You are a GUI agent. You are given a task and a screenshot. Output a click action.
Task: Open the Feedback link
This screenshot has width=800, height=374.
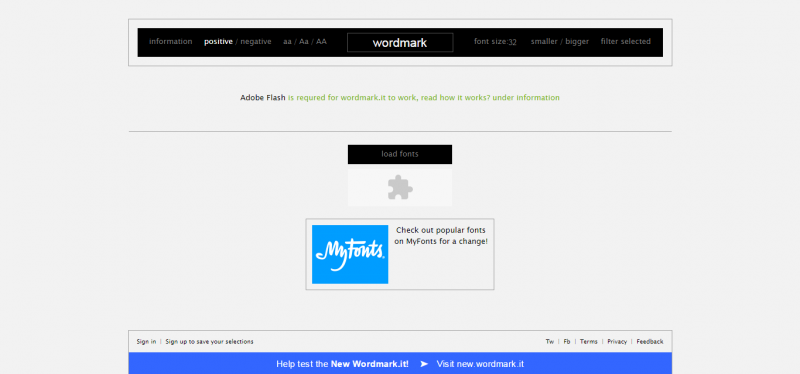pos(650,342)
